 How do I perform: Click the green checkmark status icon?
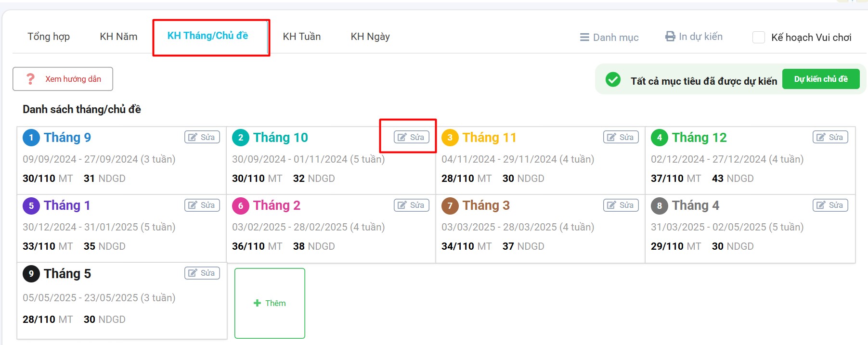coord(613,79)
